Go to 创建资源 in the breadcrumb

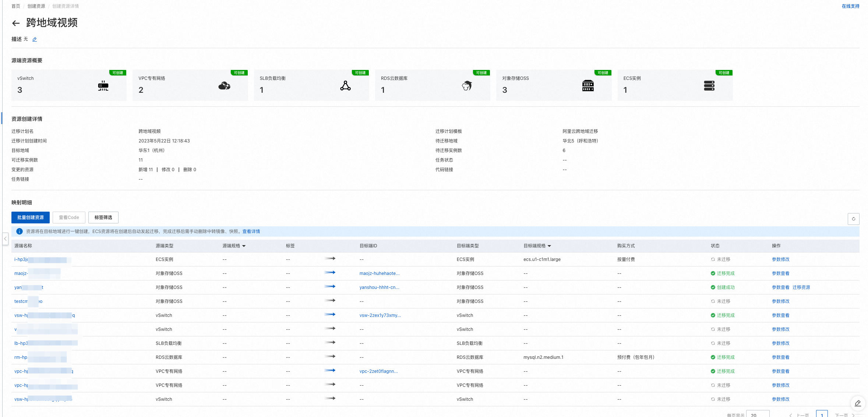pos(36,6)
